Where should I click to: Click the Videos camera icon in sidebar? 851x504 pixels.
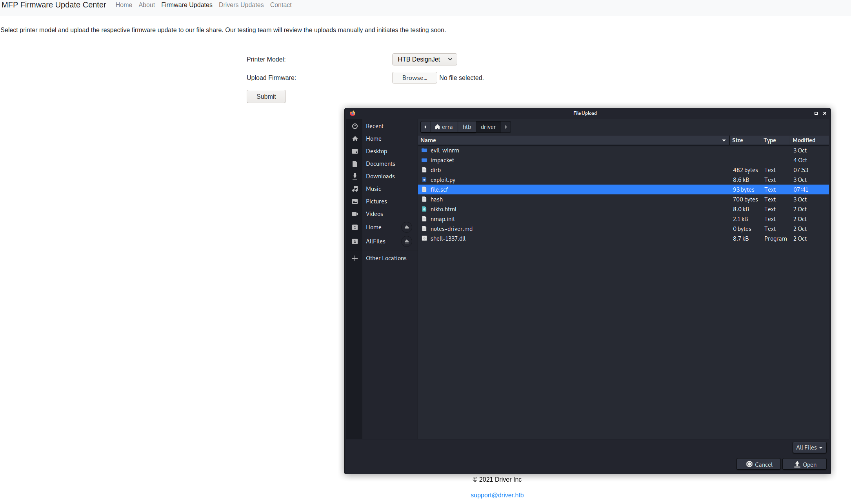click(x=355, y=214)
